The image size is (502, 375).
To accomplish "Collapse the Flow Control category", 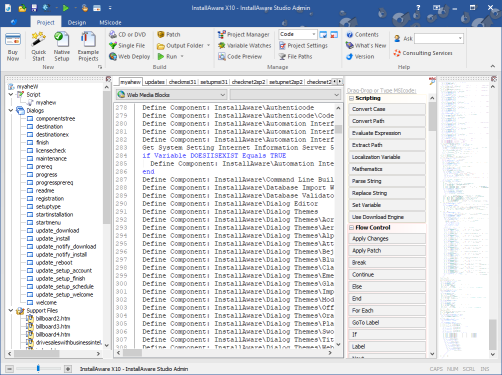I will pos(351,228).
